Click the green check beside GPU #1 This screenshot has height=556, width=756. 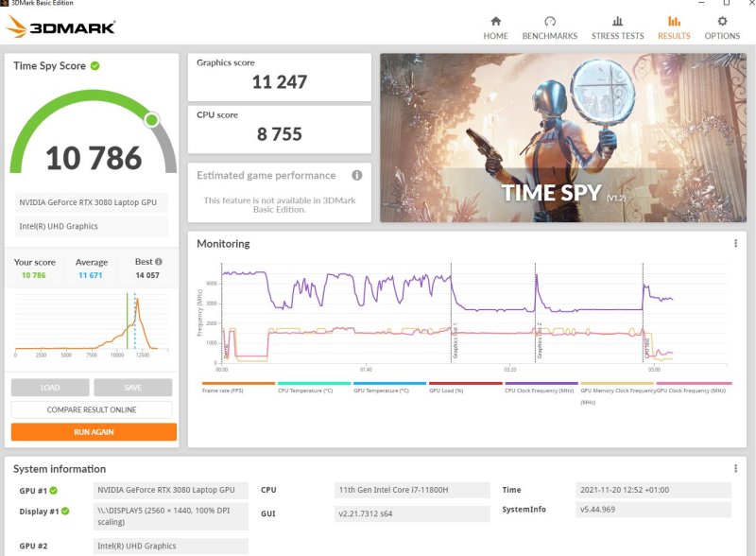[54, 491]
